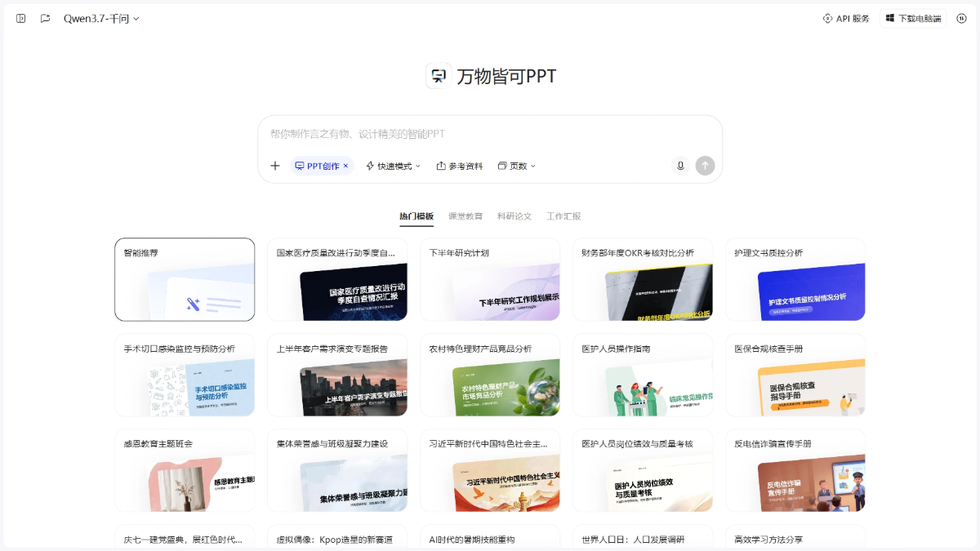Open the Qwen3.7-千问 model dropdown
980x551 pixels.
click(102, 18)
